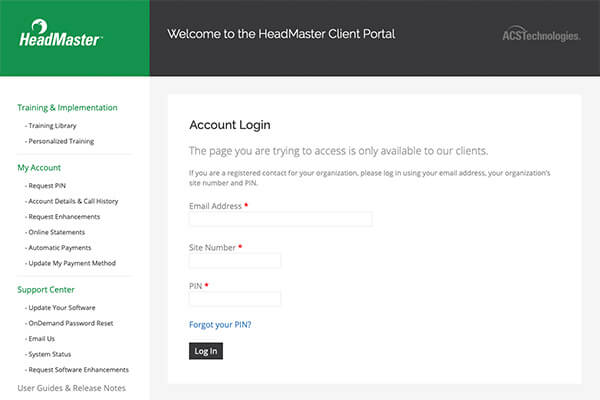Open Request Software Enhancements
Image resolution: width=600 pixels, height=400 pixels.
(78, 370)
